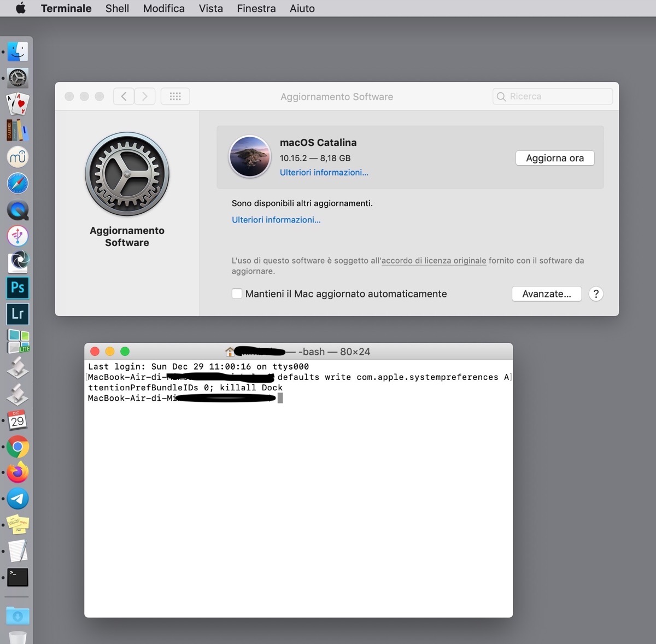Launch Firefox from the Dock
656x644 pixels.
(17, 472)
